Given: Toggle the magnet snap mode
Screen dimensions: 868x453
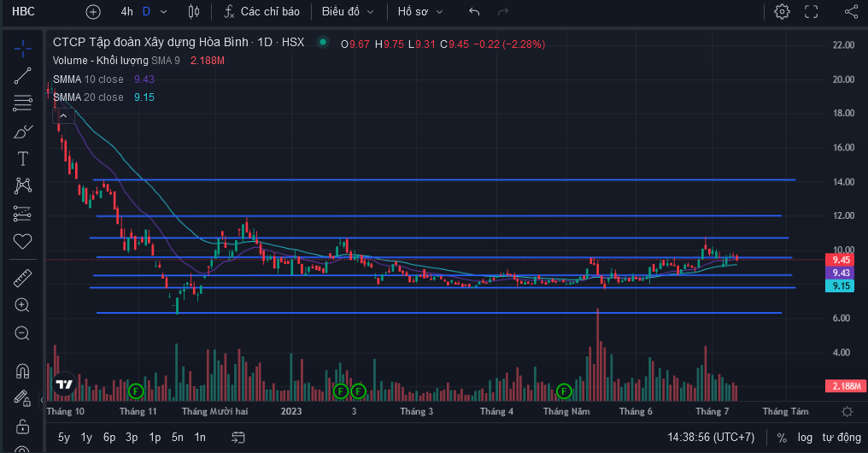Looking at the screenshot, I should (23, 370).
